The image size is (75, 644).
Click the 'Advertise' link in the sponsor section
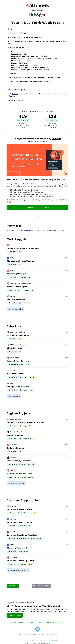(x=31, y=142)
